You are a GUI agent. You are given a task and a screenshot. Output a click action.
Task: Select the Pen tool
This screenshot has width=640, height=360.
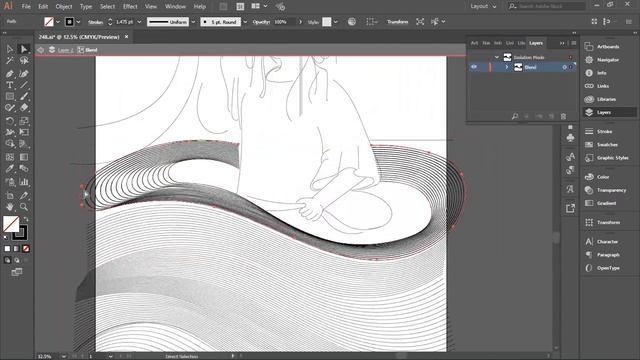click(x=10, y=74)
